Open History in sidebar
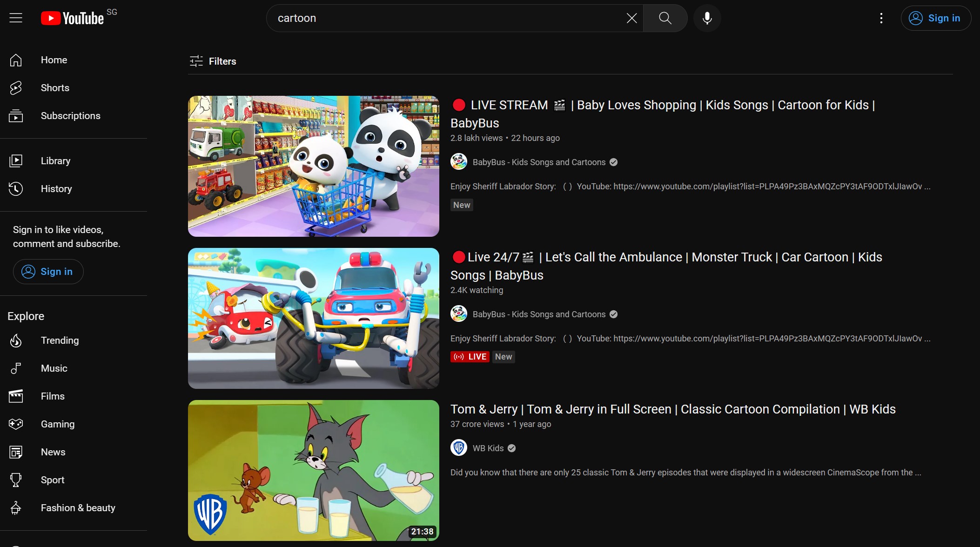 pyautogui.click(x=74, y=189)
